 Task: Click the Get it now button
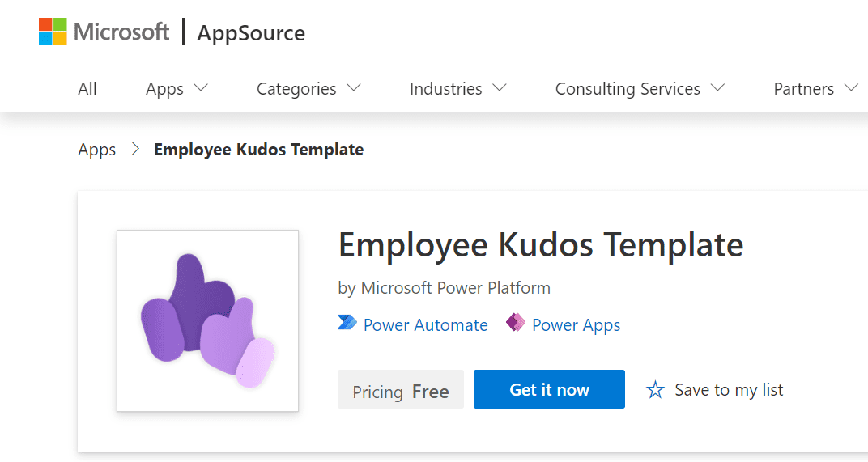549,389
